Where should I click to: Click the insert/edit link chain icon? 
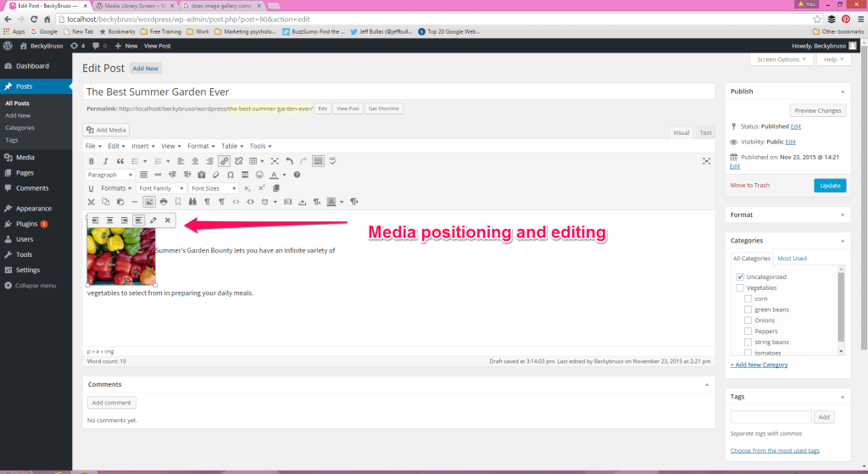pyautogui.click(x=224, y=161)
